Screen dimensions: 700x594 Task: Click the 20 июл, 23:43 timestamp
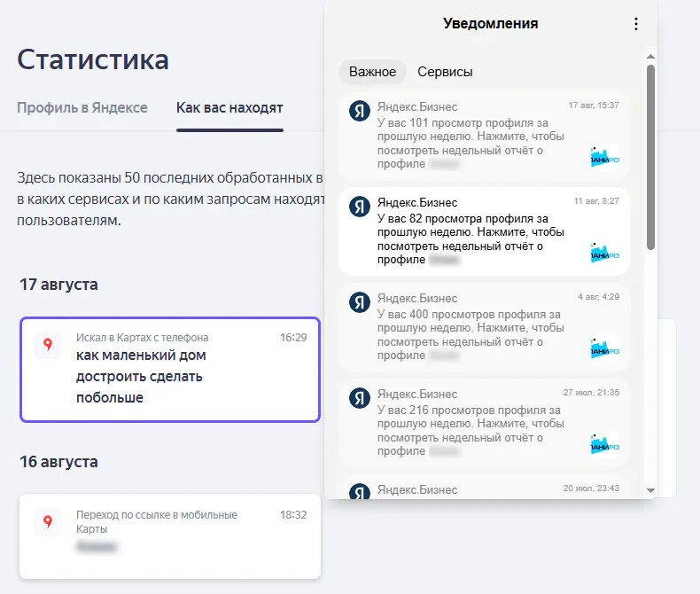pyautogui.click(x=591, y=488)
